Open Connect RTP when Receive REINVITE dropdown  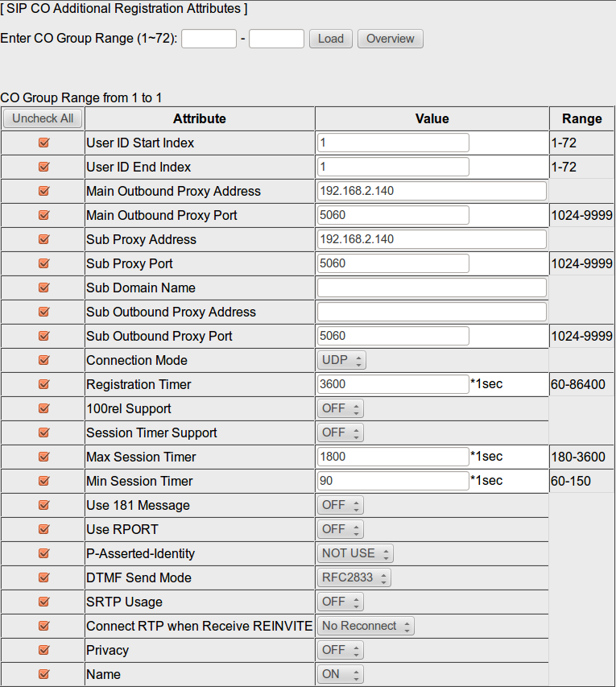366,626
